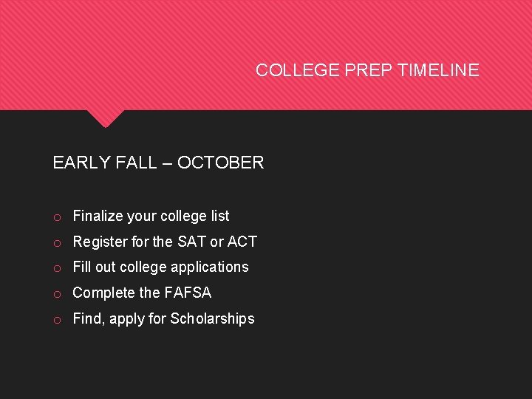
Task: Select the EARLY FALL – OCTOBER heading
Action: [x=158, y=163]
